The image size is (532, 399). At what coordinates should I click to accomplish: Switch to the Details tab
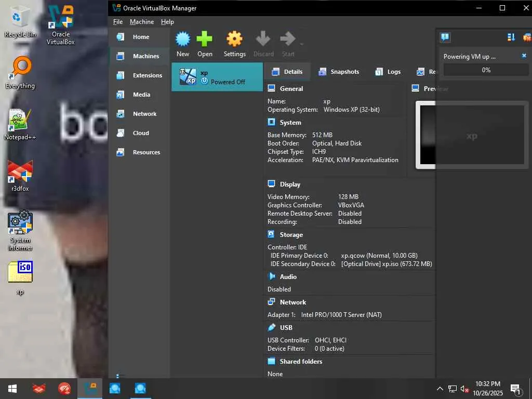tap(287, 72)
